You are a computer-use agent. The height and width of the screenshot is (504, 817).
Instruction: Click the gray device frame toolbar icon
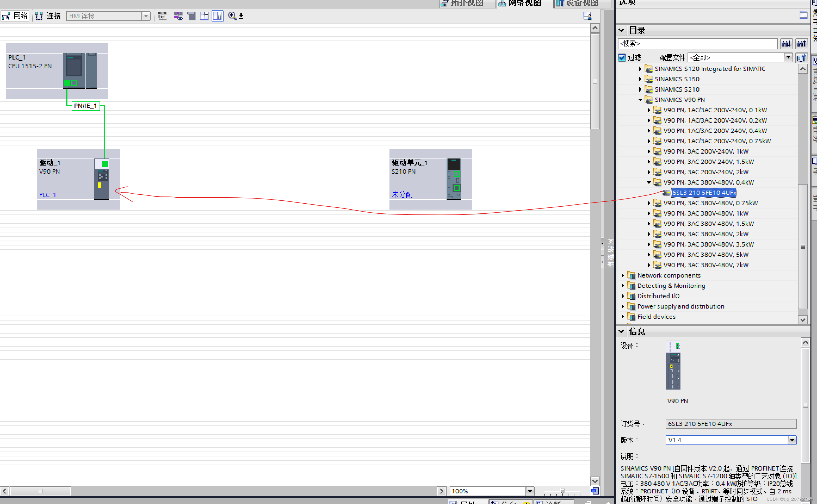(x=191, y=16)
